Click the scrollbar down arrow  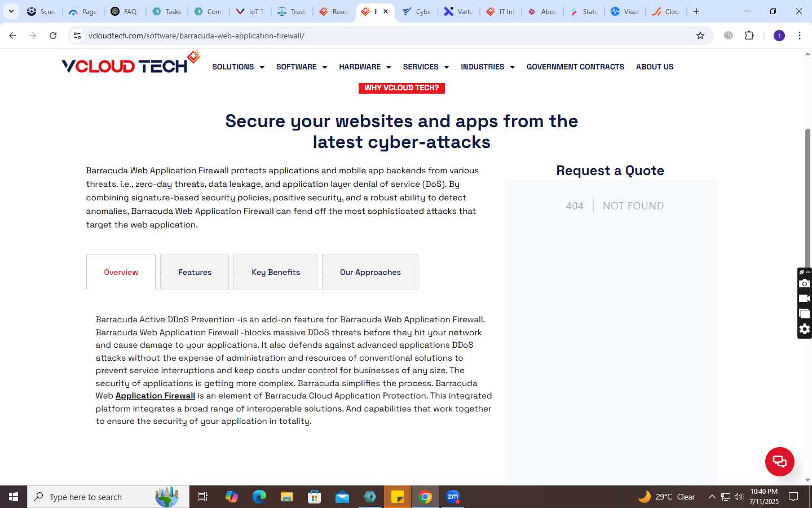click(807, 480)
